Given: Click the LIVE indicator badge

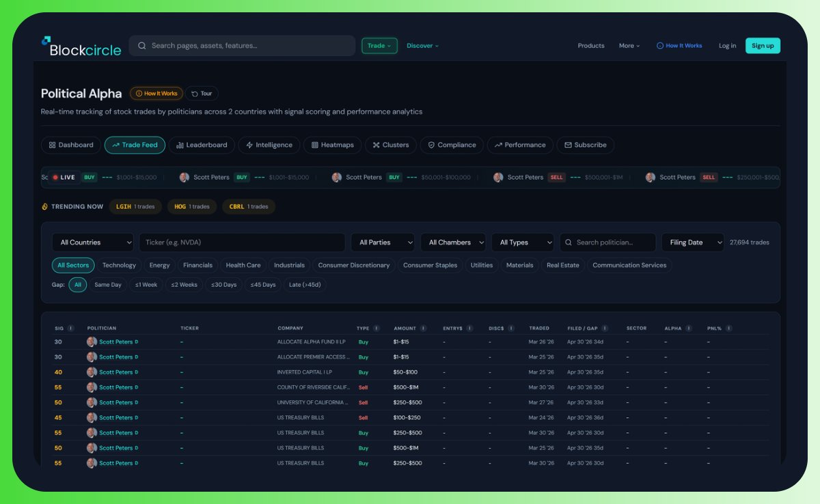Looking at the screenshot, I should 64,178.
